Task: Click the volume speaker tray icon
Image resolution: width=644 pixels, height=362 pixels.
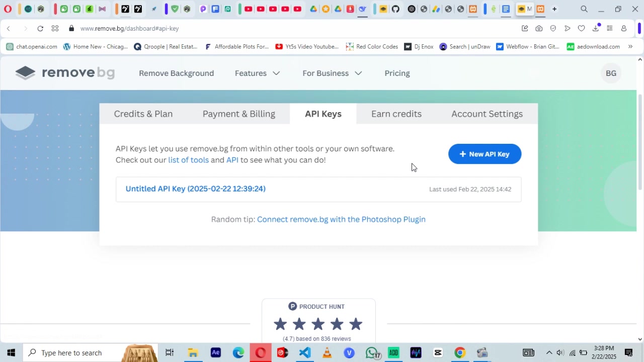Action: (560, 352)
